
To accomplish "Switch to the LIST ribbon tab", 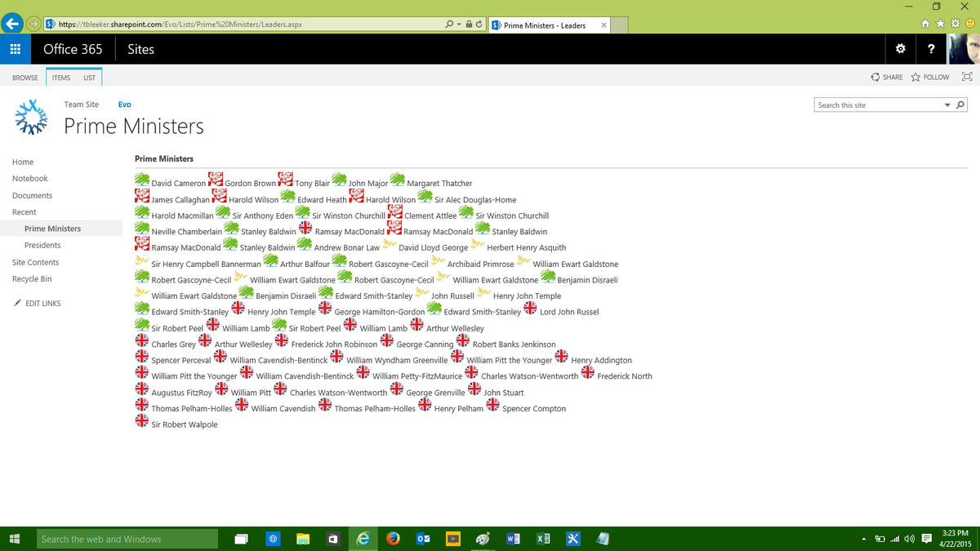I will 89,78.
